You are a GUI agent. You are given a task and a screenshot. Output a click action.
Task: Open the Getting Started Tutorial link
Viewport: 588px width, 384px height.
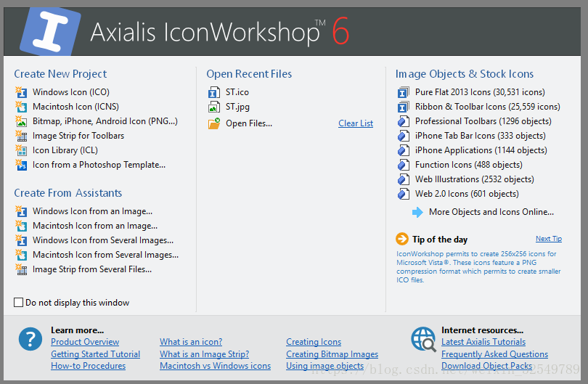(x=96, y=354)
